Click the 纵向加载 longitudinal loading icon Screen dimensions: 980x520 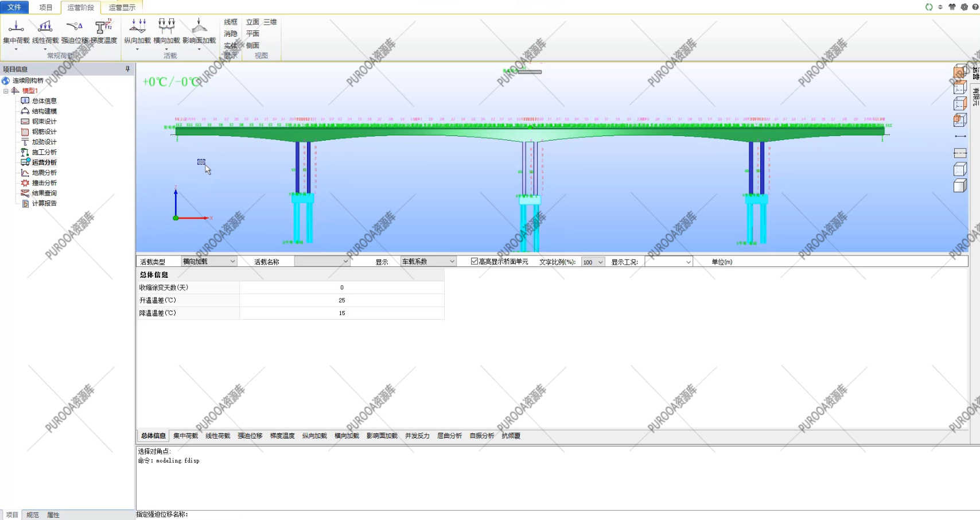point(137,32)
